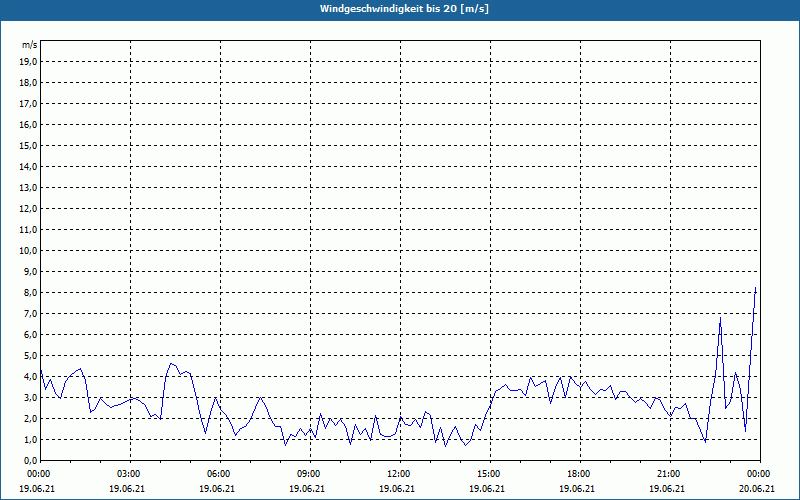
Task: Select the '18,0' y-axis label
Action: (x=29, y=83)
